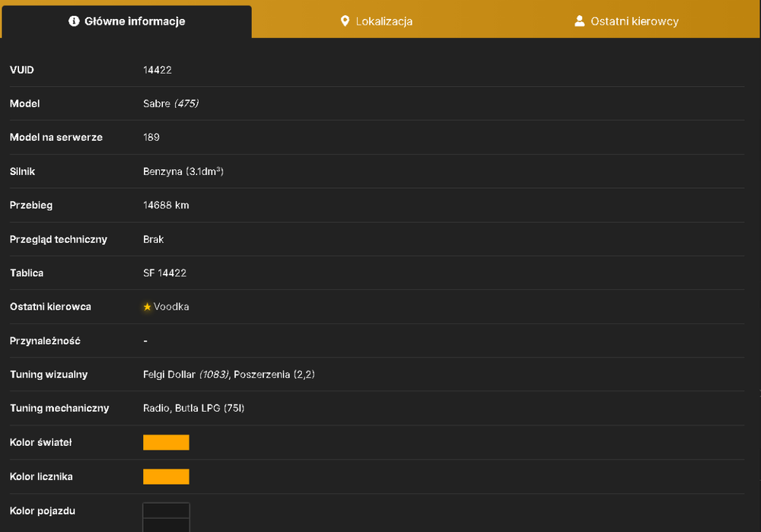This screenshot has height=532, width=761.
Task: Click the Kolor licznika label
Action: (x=41, y=476)
